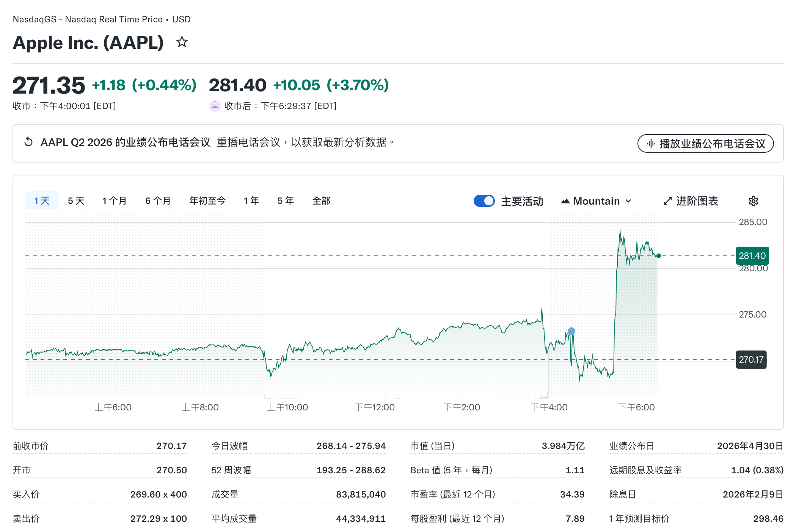Click the 270.17 previous close axis label

[751, 360]
